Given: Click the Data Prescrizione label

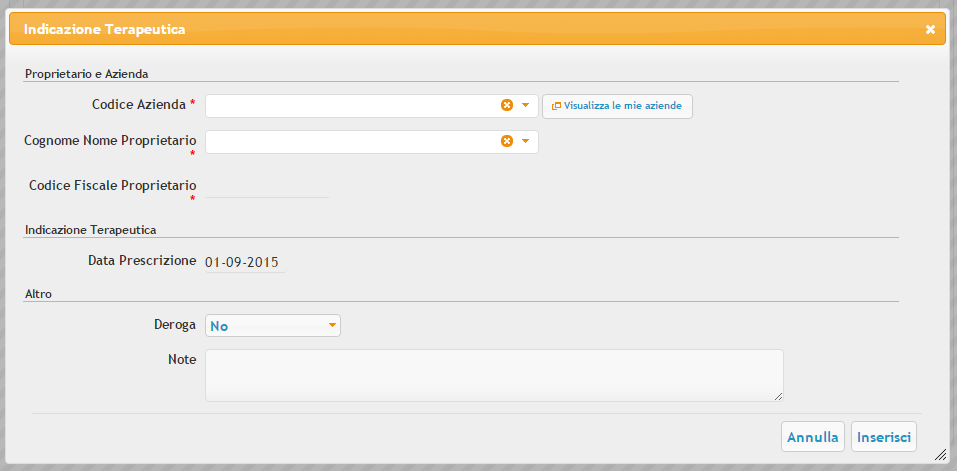Looking at the screenshot, I should pyautogui.click(x=142, y=261).
